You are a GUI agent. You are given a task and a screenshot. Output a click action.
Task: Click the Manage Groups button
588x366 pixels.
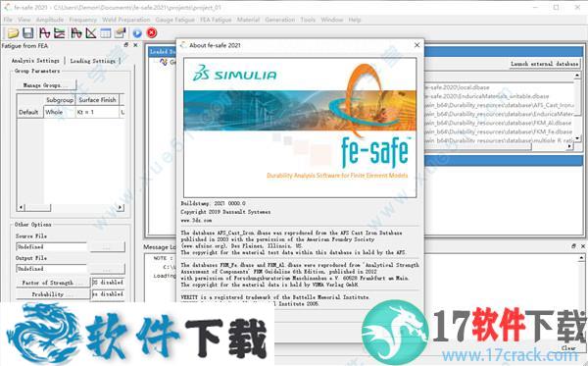click(46, 85)
